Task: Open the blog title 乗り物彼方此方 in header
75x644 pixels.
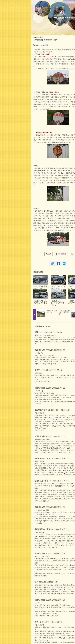Action: (x=64, y=18)
